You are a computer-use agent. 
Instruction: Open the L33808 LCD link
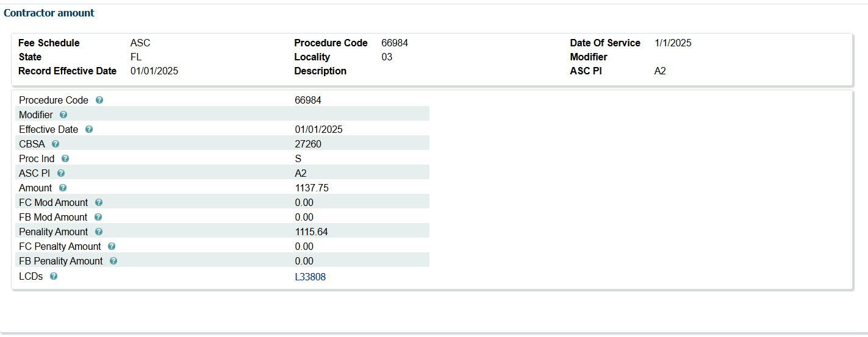tap(310, 277)
